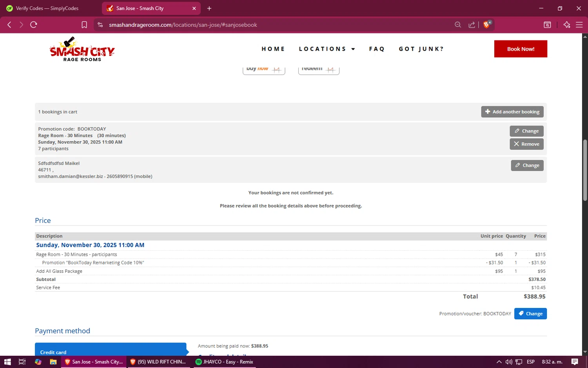Open the HOME menu item
The width and height of the screenshot is (588, 368).
pyautogui.click(x=273, y=49)
